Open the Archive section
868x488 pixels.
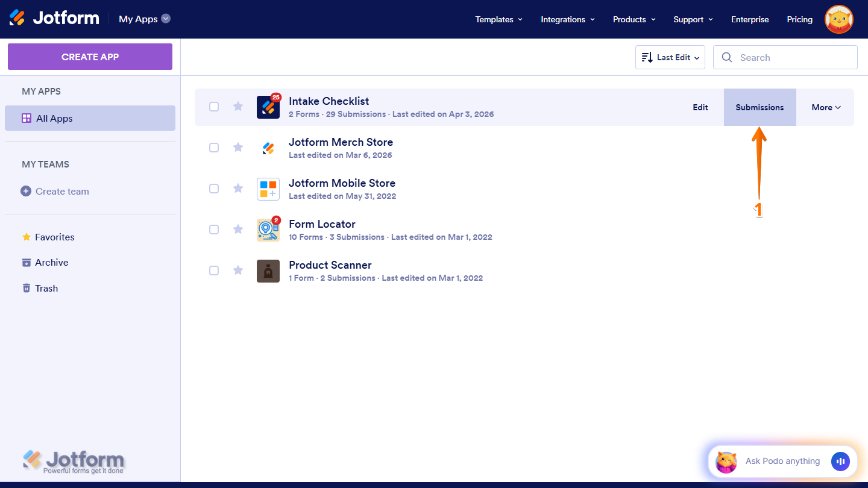(x=51, y=262)
